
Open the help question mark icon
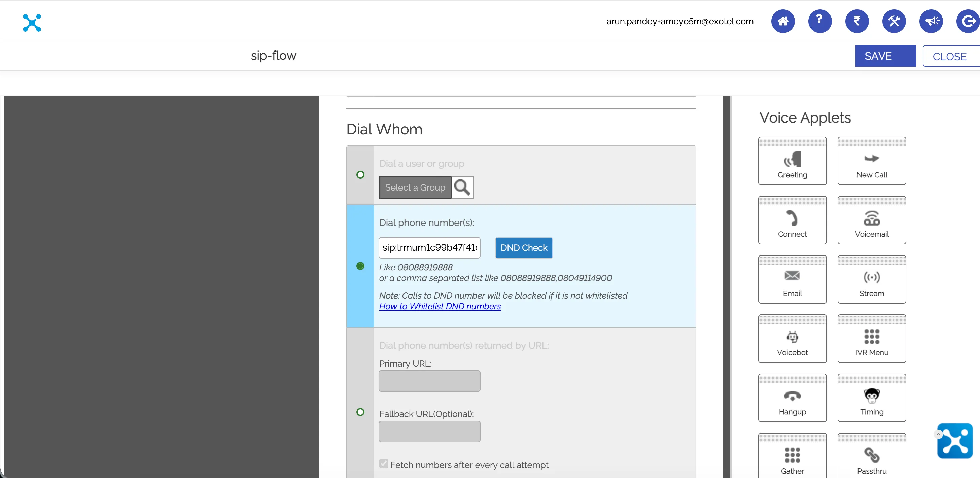(819, 21)
